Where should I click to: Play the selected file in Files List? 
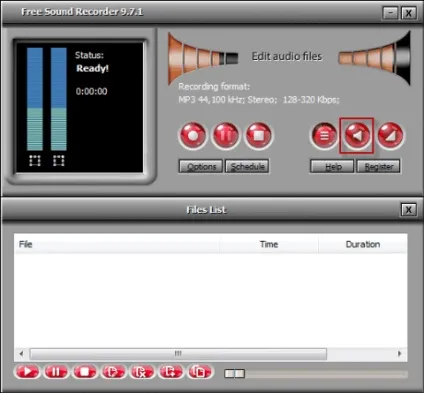(27, 372)
